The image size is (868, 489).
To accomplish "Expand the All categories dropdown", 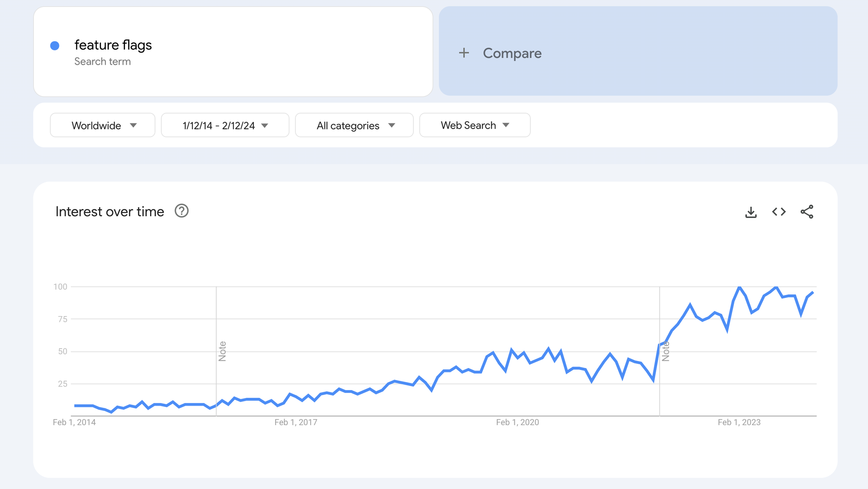I will pyautogui.click(x=354, y=126).
